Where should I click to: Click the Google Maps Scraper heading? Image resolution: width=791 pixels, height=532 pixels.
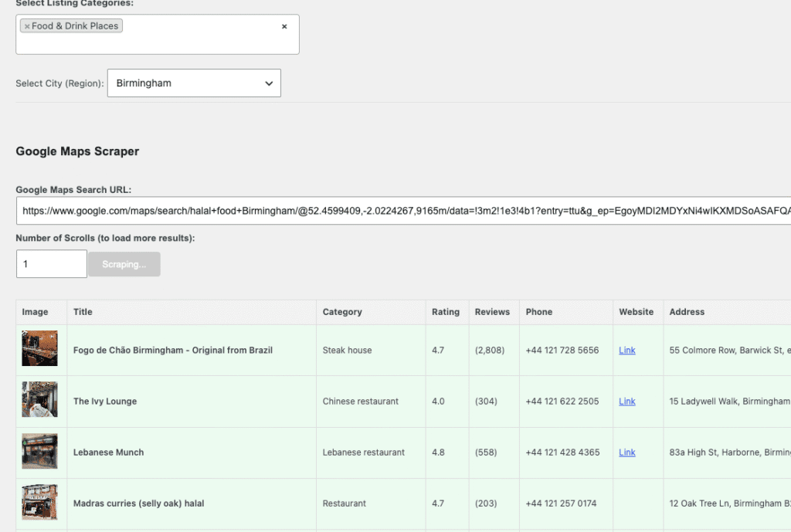click(77, 151)
